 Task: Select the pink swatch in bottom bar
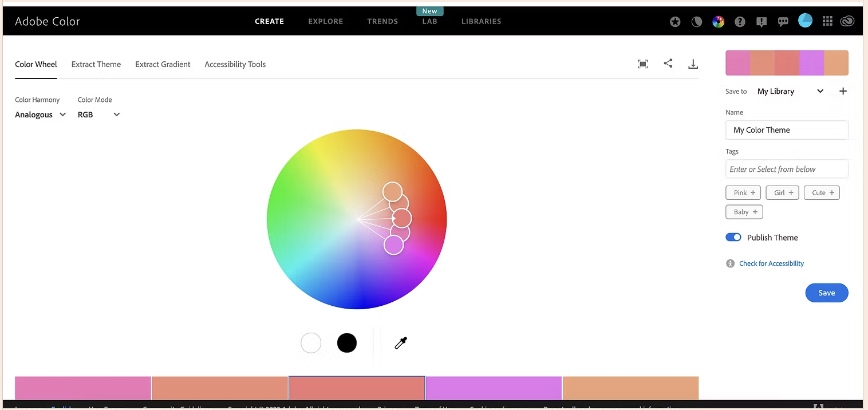83,388
